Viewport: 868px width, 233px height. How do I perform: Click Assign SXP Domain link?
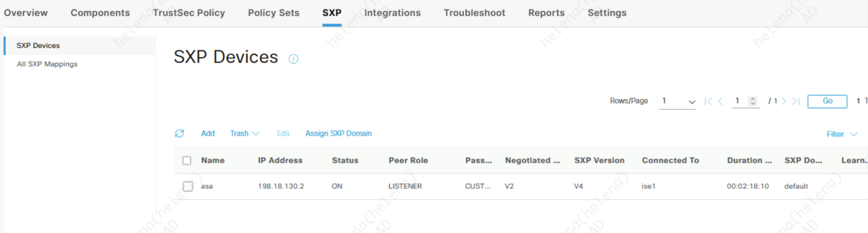(x=338, y=134)
